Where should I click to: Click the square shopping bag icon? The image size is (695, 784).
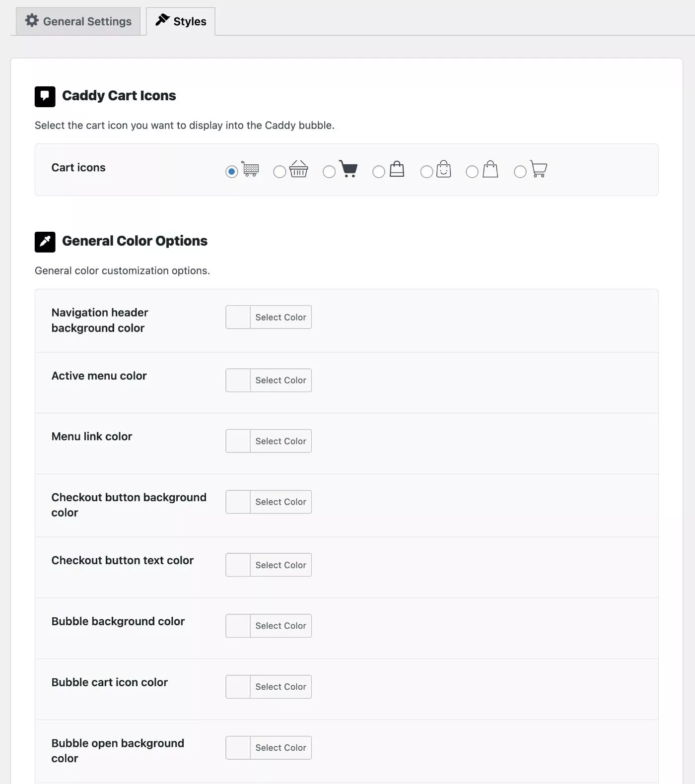[x=397, y=169]
